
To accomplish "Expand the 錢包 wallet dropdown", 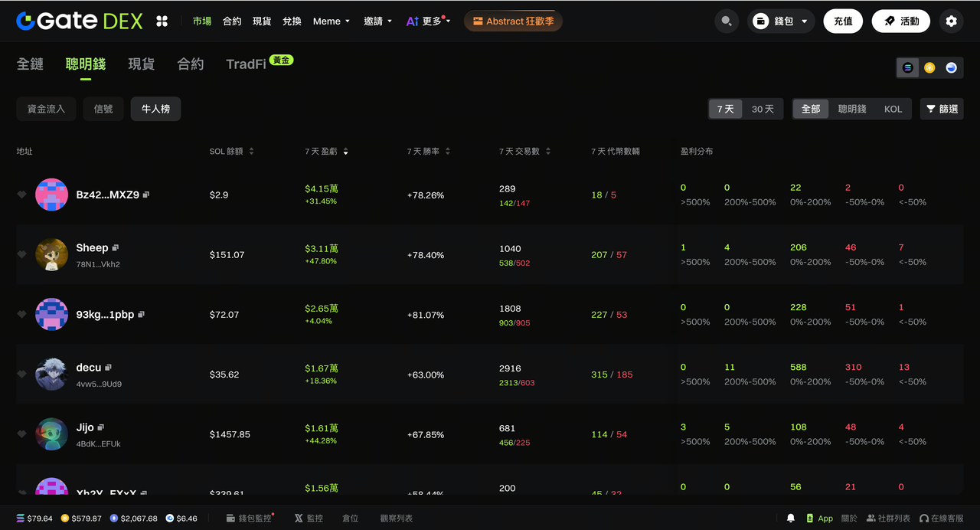I will pos(781,21).
